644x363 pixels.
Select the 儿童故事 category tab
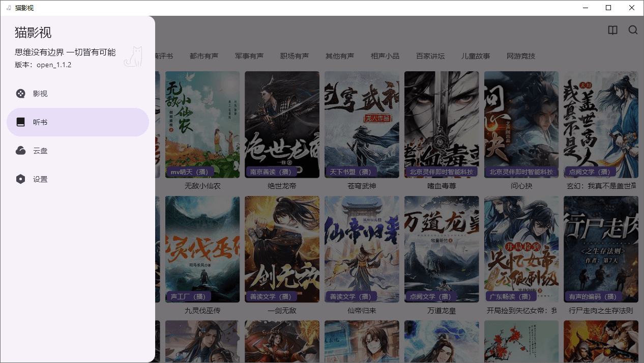tap(476, 56)
